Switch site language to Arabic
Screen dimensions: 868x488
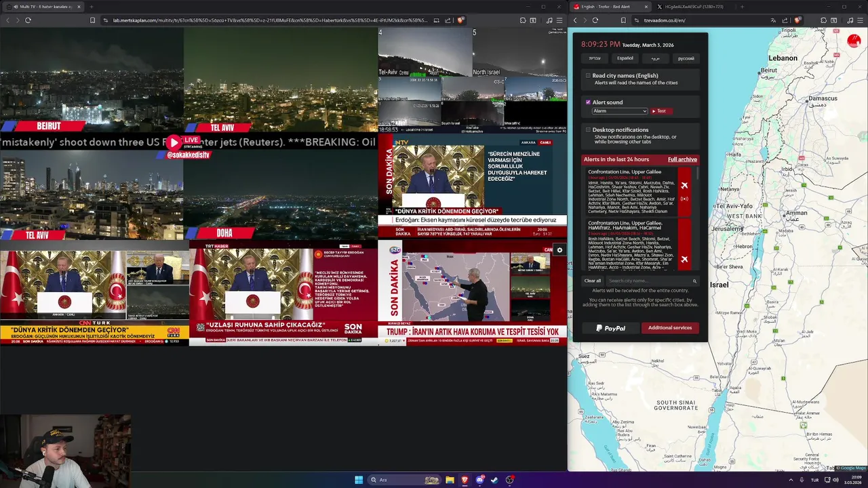coord(656,58)
